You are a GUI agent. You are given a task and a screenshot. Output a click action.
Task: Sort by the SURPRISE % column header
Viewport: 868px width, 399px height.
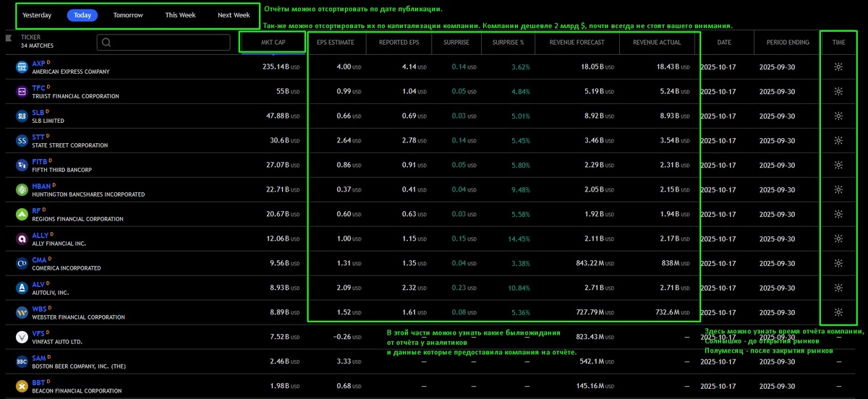(x=508, y=42)
